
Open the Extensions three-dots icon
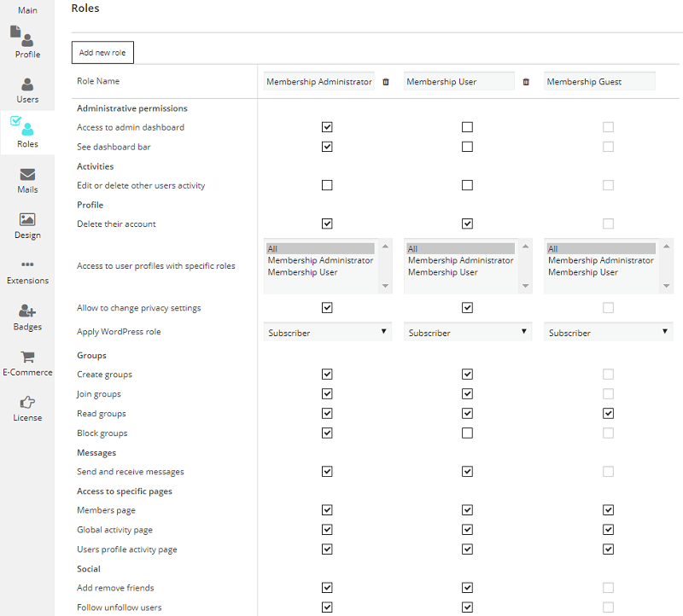coord(27,264)
